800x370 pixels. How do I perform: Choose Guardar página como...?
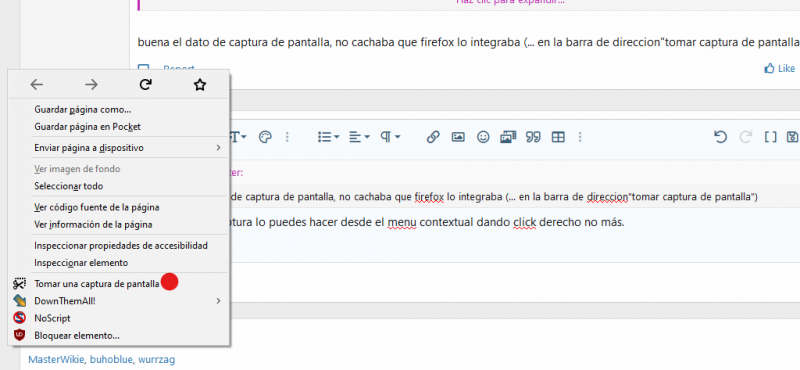coord(83,109)
